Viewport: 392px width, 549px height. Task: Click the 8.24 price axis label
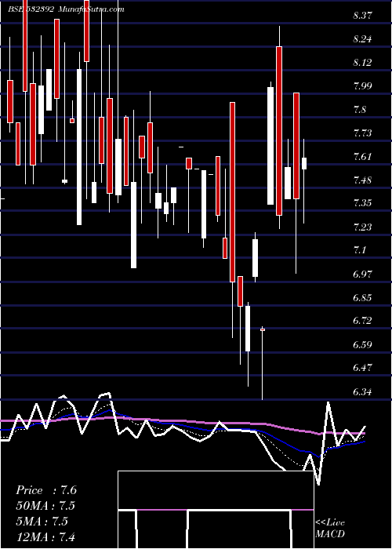362,39
